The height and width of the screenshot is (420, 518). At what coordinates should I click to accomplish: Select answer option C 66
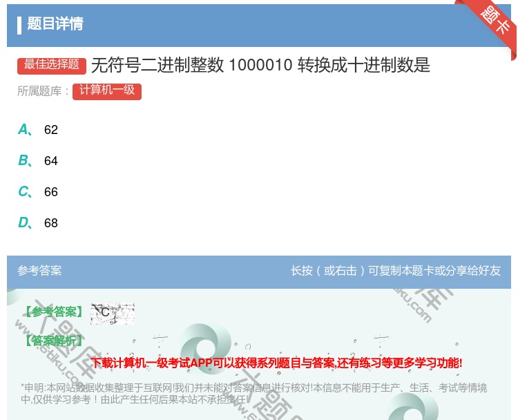click(38, 191)
